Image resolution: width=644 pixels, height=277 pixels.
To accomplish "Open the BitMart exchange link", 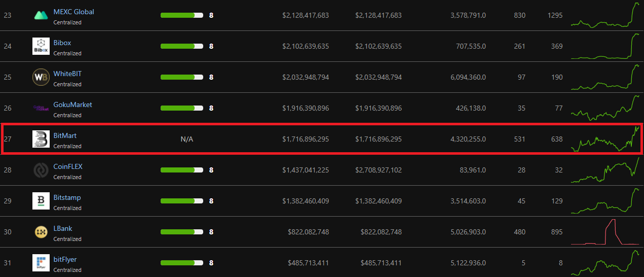I will [x=65, y=135].
